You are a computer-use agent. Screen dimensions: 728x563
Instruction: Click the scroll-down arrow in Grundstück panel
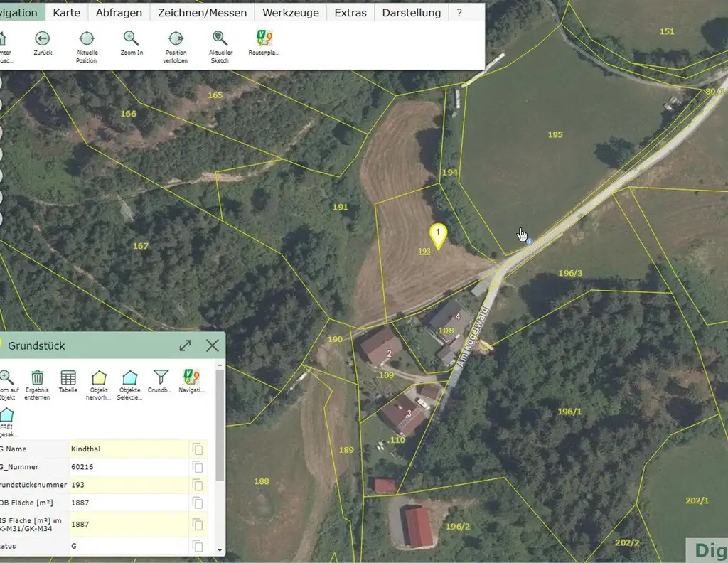pyautogui.click(x=220, y=550)
